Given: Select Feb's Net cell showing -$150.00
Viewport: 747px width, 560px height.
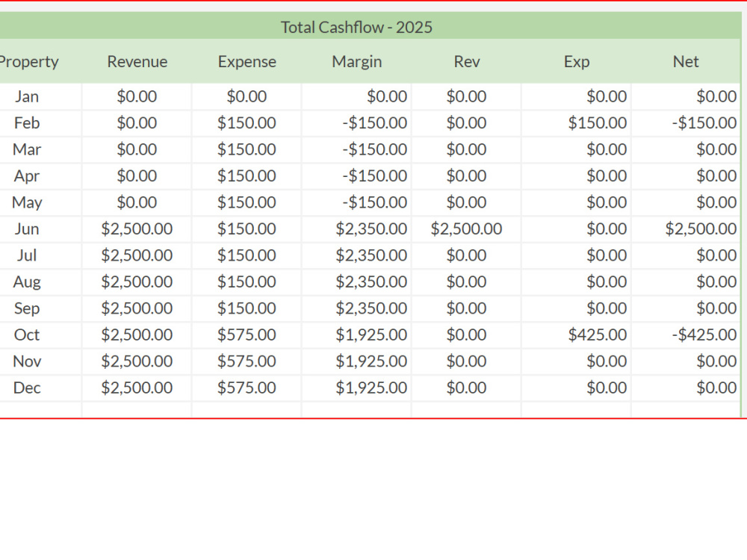Looking at the screenshot, I should (x=686, y=123).
